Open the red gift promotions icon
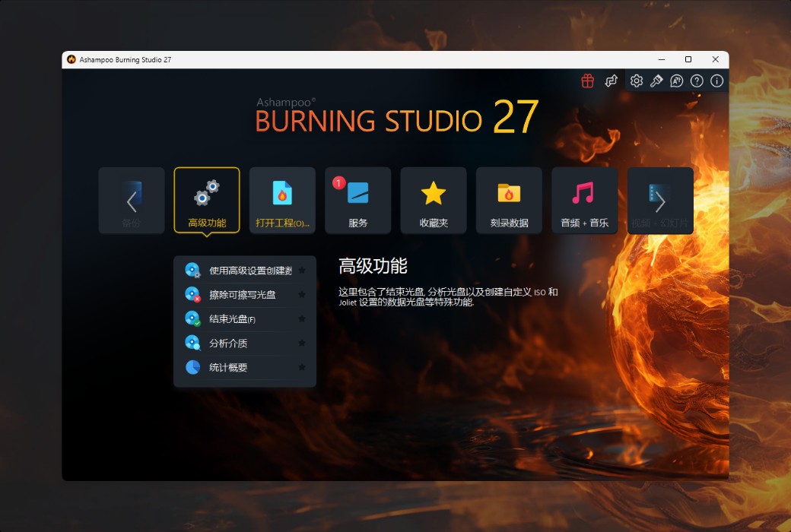791x532 pixels. pos(587,81)
